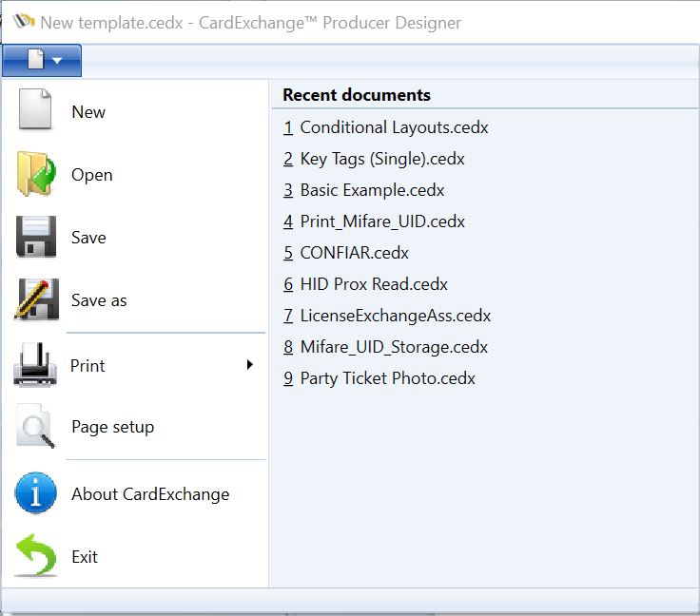Click the CardExchange logo in title bar
The height and width of the screenshot is (616, 700).
tap(24, 21)
